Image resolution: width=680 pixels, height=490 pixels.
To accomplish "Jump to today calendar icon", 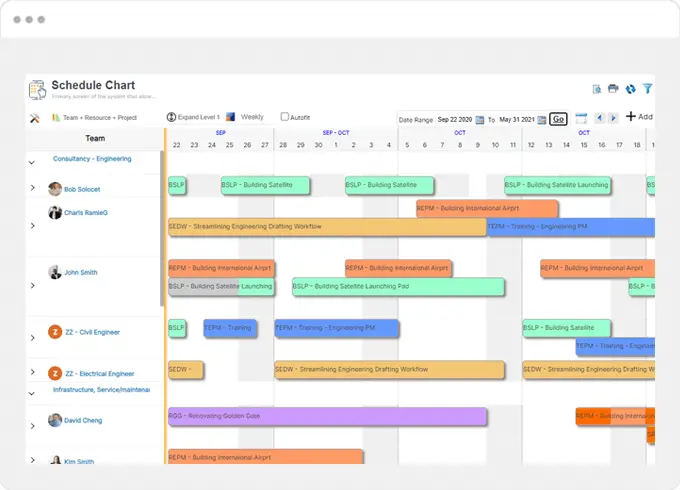I will click(581, 118).
